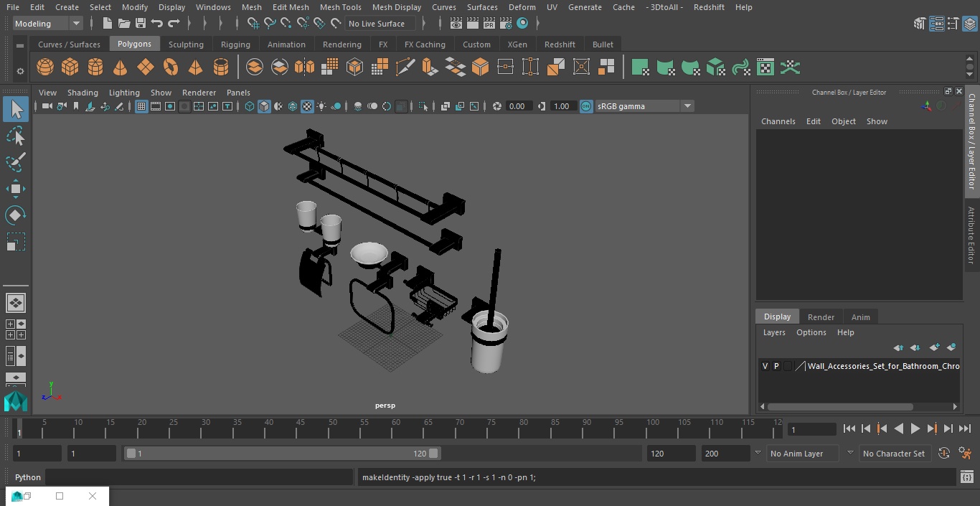Create a polygon pipe from the shelf
Image resolution: width=980 pixels, height=506 pixels.
click(x=221, y=67)
